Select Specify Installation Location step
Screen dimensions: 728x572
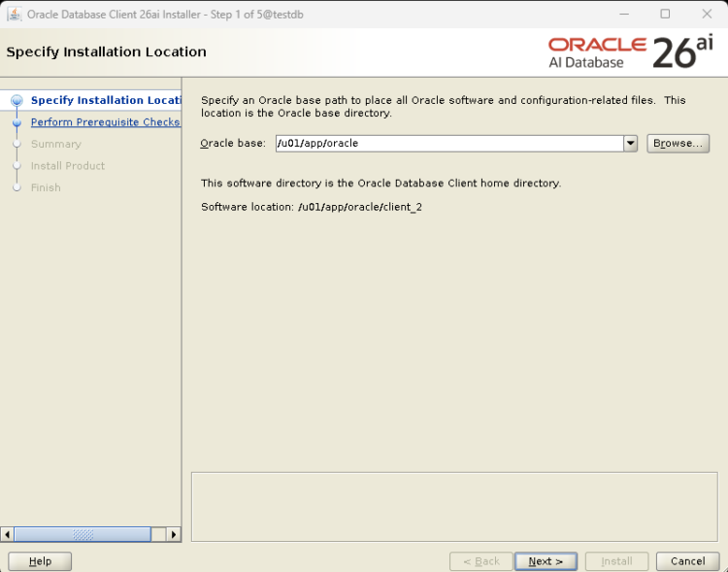coord(106,100)
